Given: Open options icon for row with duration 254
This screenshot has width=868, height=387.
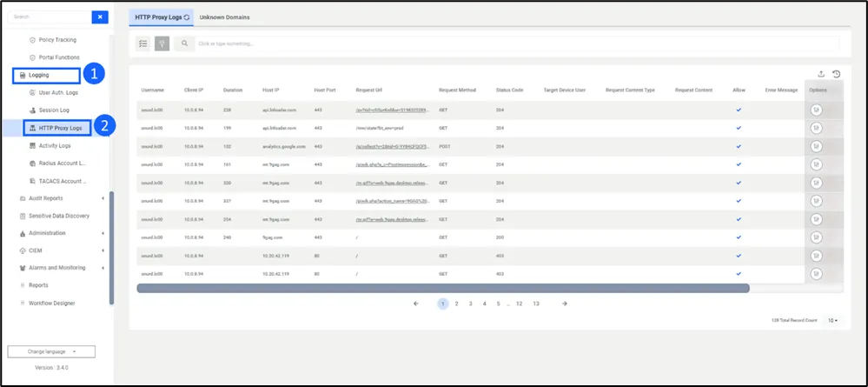Looking at the screenshot, I should click(816, 219).
